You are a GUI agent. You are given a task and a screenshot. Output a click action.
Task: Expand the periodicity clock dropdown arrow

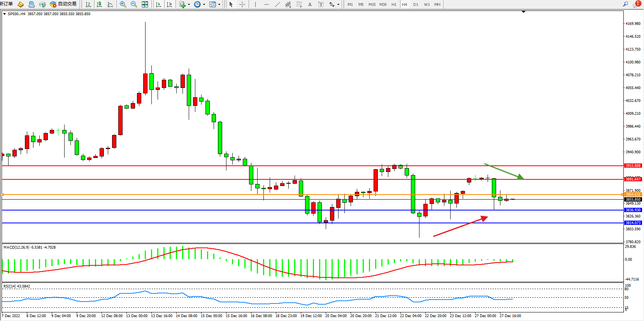coord(204,5)
